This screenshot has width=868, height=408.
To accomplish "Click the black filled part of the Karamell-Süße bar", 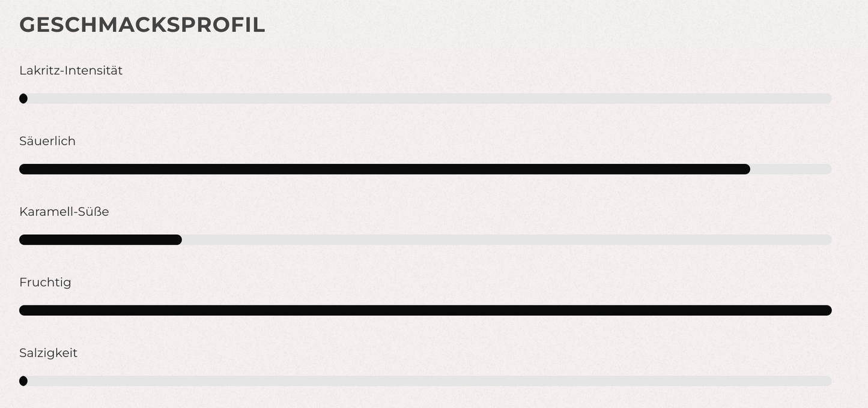I will [100, 240].
